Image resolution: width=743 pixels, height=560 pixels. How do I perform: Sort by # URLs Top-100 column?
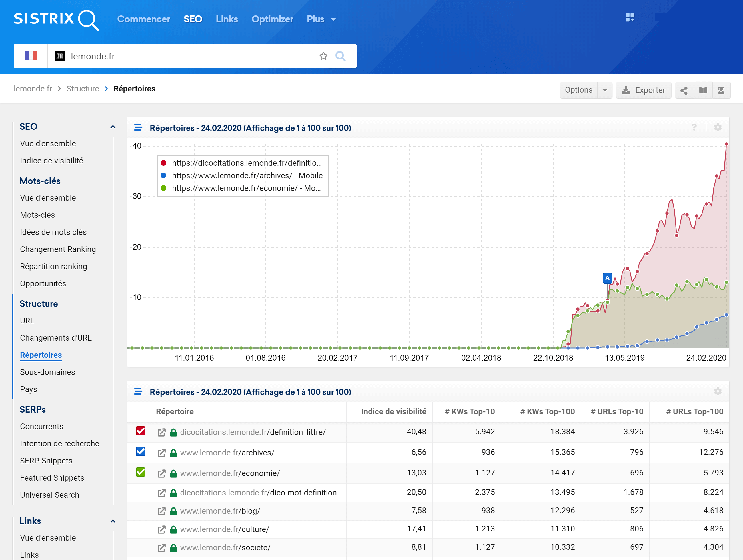694,412
